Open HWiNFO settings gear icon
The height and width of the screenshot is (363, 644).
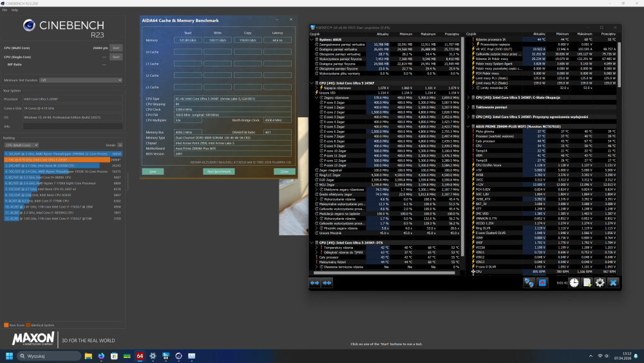pyautogui.click(x=600, y=282)
